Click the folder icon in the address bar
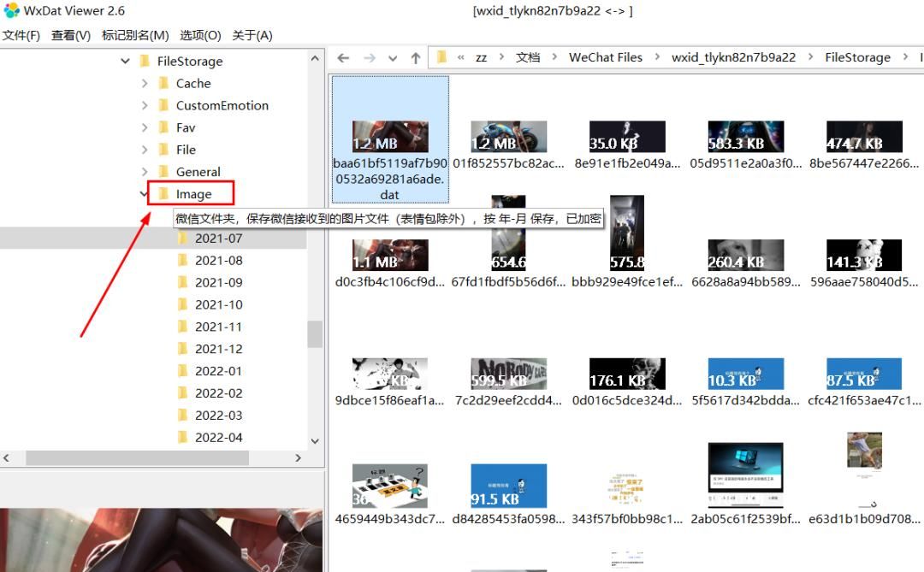 click(x=441, y=56)
